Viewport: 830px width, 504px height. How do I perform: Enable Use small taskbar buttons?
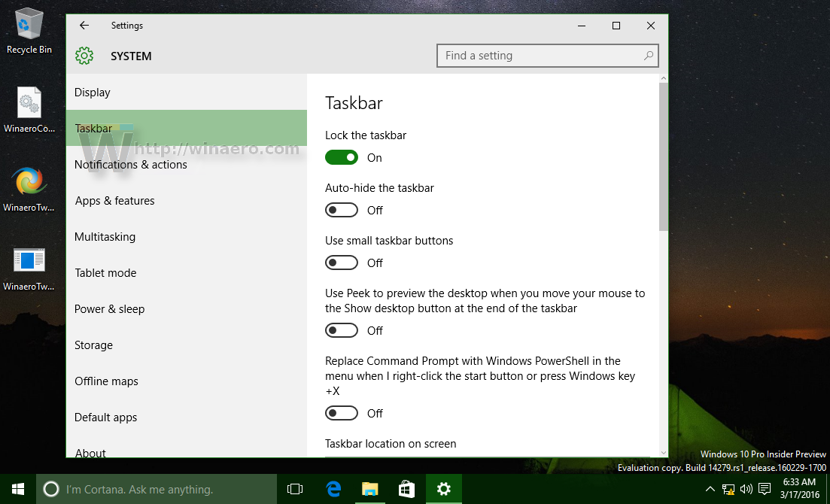[342, 263]
